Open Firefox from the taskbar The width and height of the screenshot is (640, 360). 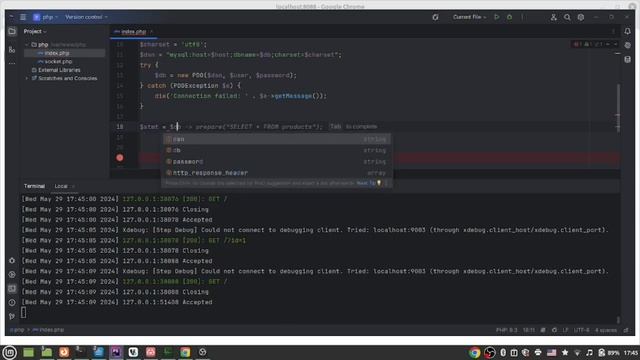64,352
